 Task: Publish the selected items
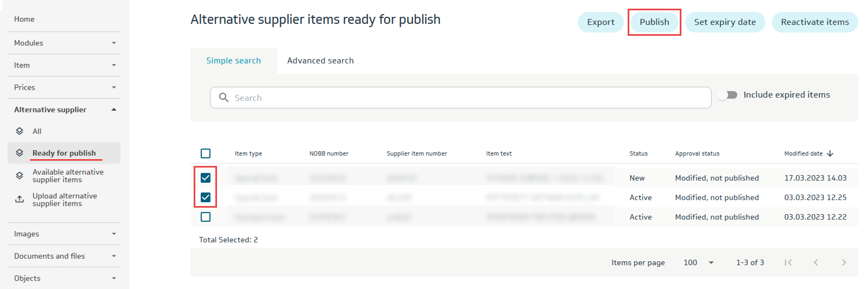(654, 22)
